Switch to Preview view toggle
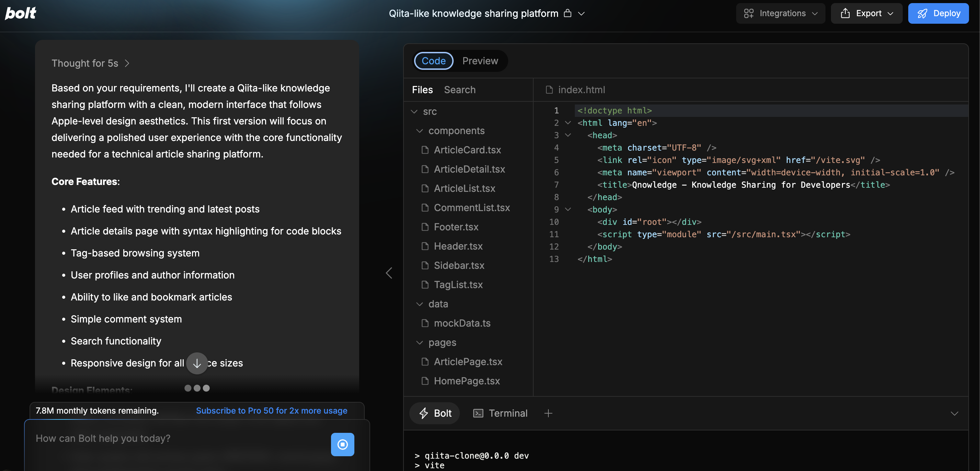The width and height of the screenshot is (980, 471). point(480,61)
